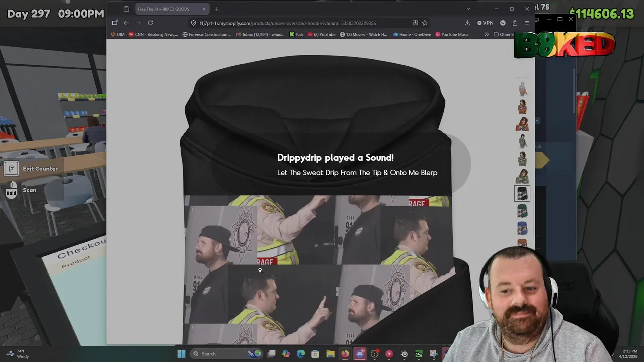Show more bookmarks double chevron
The width and height of the screenshot is (644, 362).
[486, 34]
